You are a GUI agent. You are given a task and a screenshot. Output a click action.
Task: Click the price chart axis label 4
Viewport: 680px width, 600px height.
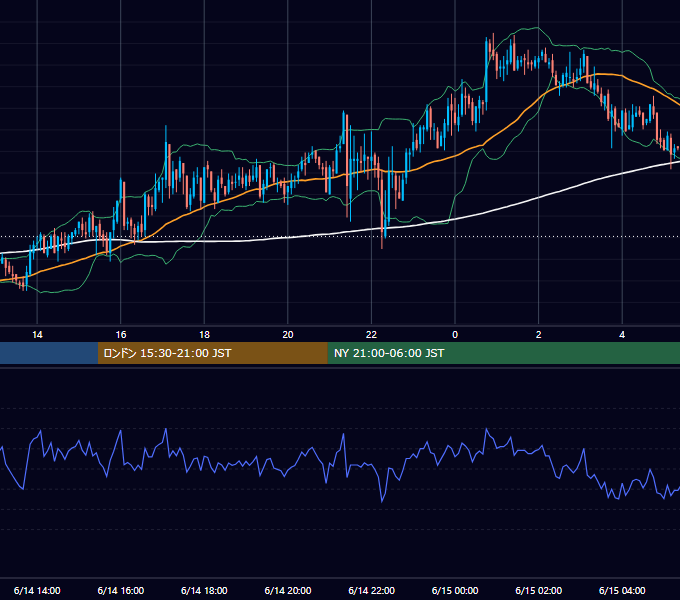622,335
